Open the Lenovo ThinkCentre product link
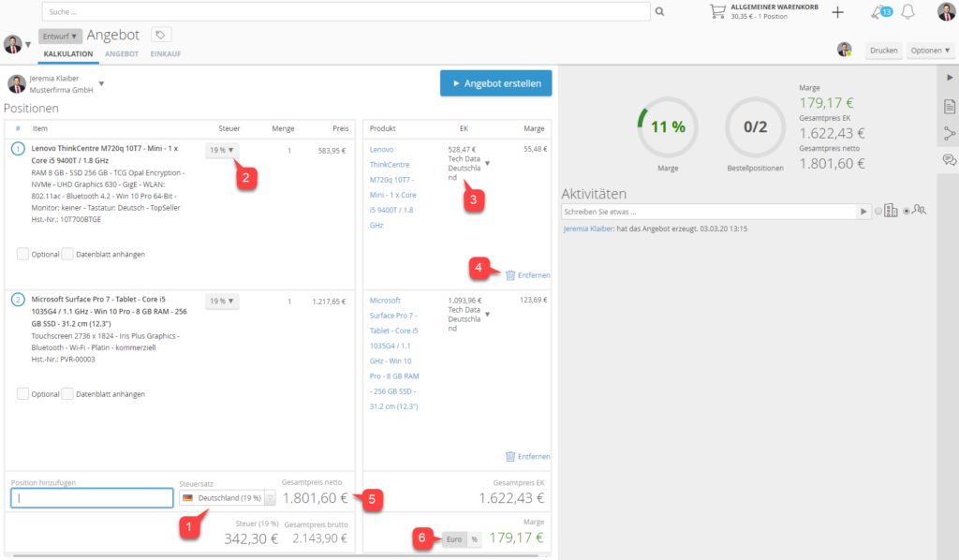Image resolution: width=959 pixels, height=560 pixels. pos(392,187)
